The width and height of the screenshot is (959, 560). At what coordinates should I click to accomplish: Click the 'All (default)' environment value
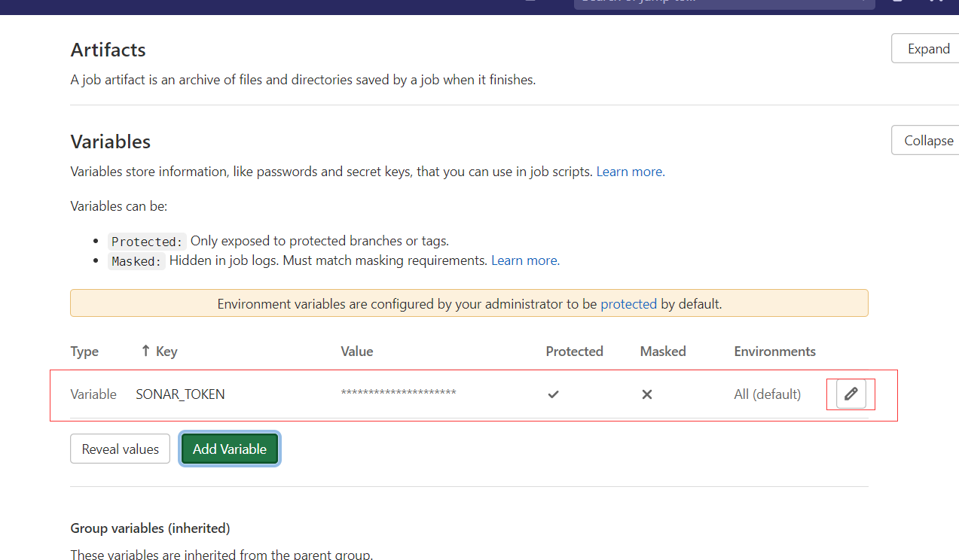click(x=767, y=394)
